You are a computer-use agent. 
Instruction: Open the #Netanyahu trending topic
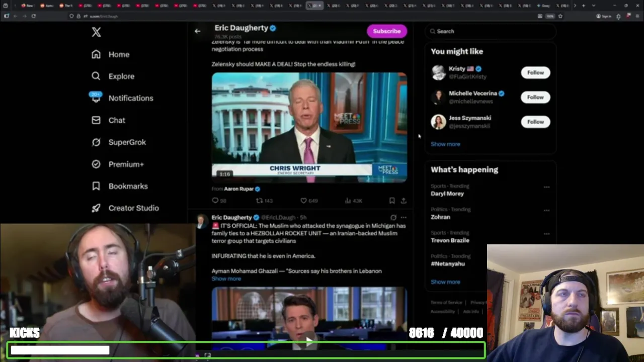448,264
